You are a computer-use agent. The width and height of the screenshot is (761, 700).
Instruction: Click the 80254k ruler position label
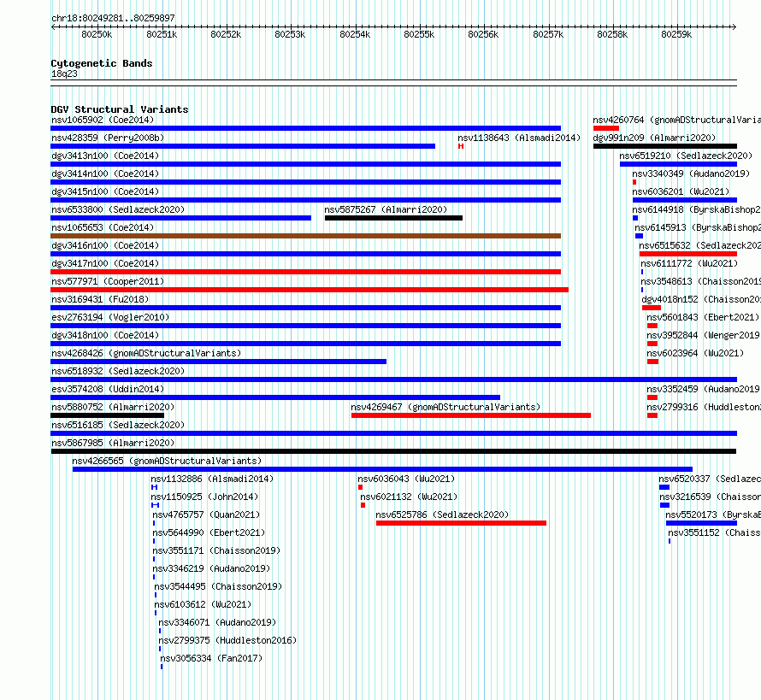355,34
